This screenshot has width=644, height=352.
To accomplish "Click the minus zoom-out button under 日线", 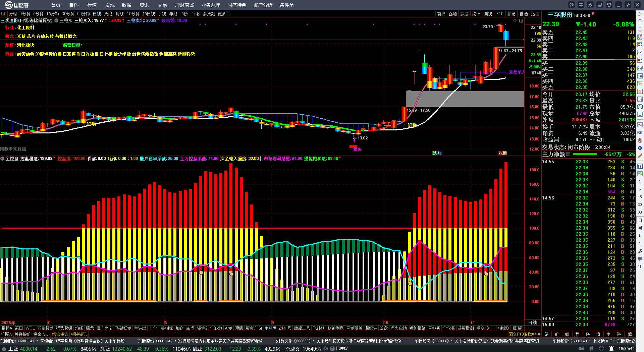I will pos(537,328).
